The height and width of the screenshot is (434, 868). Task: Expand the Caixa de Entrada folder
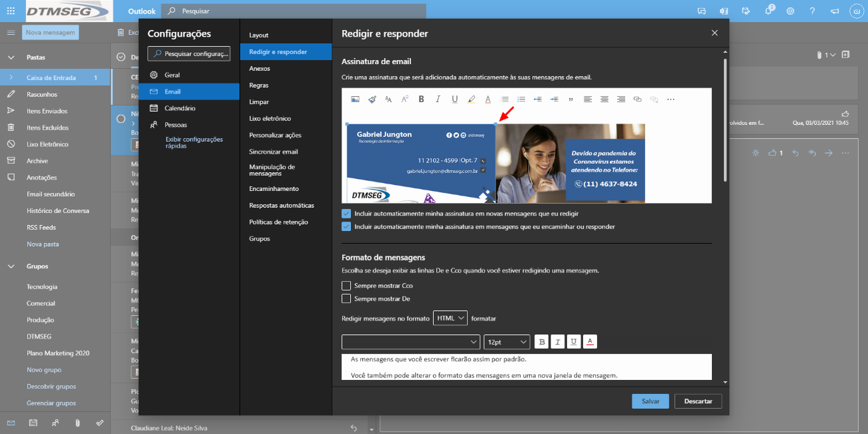tap(11, 77)
